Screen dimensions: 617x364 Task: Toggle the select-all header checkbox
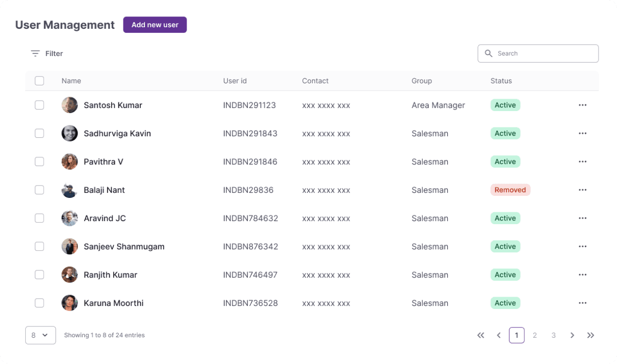(x=39, y=81)
